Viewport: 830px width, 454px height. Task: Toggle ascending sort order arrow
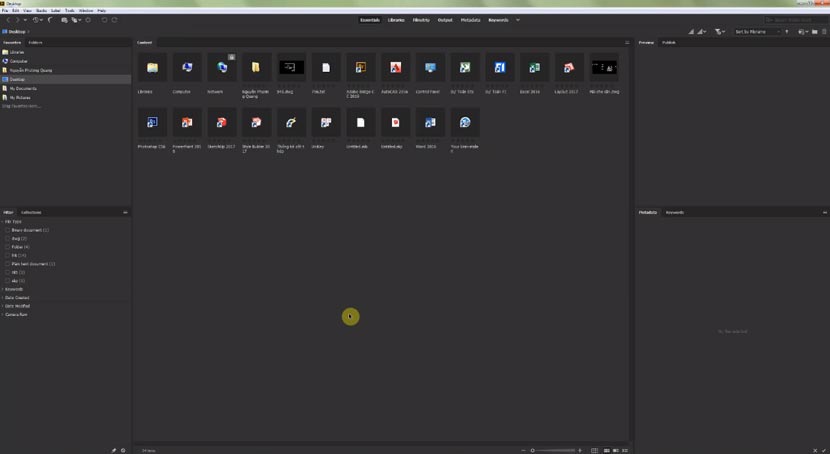(787, 32)
